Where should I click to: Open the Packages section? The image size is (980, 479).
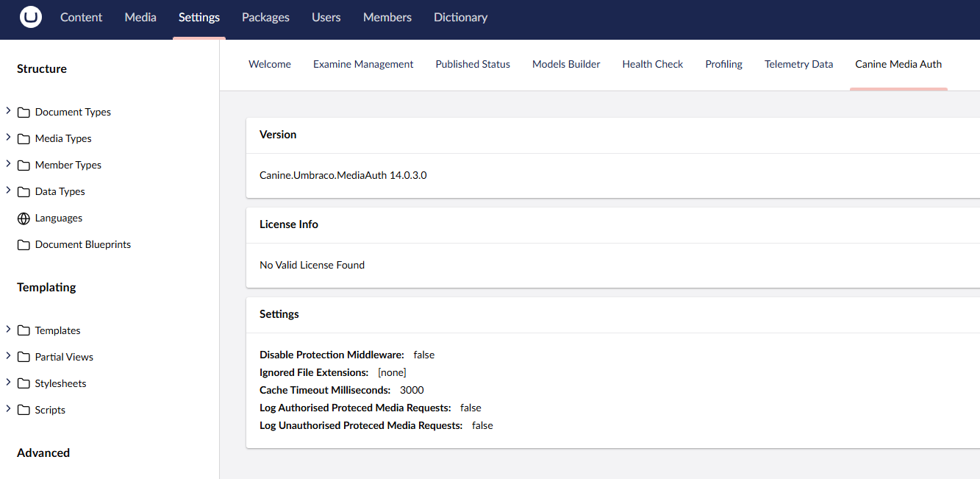point(265,17)
